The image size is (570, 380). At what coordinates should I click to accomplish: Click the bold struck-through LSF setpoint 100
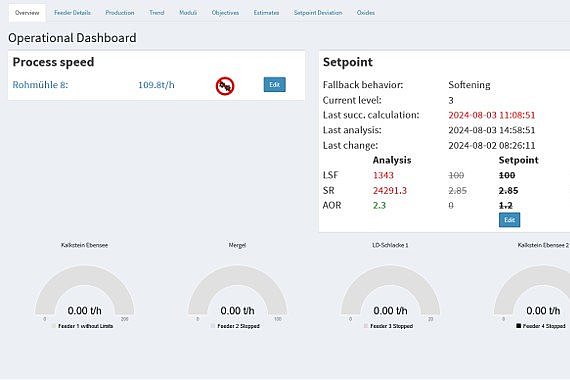pos(507,175)
